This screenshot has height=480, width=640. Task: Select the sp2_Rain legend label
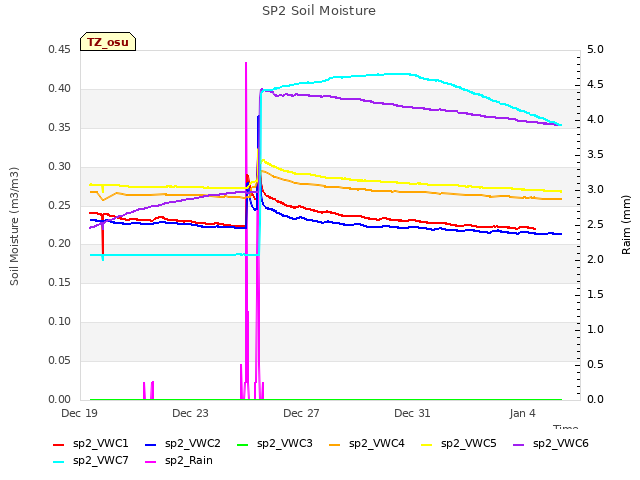[x=189, y=461]
